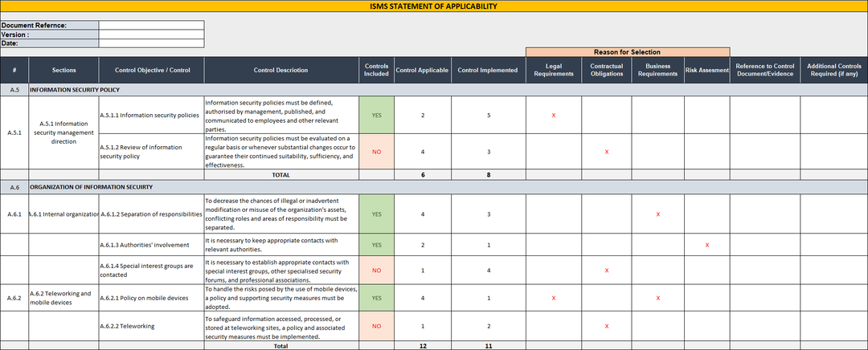
Task: Select the empty Version value cell
Action: coord(151,35)
